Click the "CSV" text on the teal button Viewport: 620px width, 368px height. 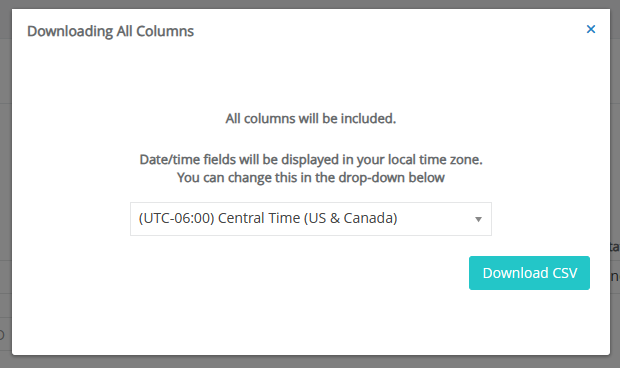(565, 273)
